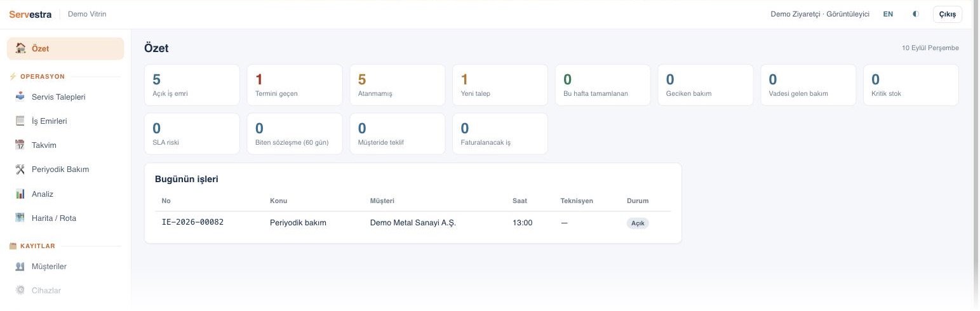Open the Müşteride teklif card

point(398,133)
